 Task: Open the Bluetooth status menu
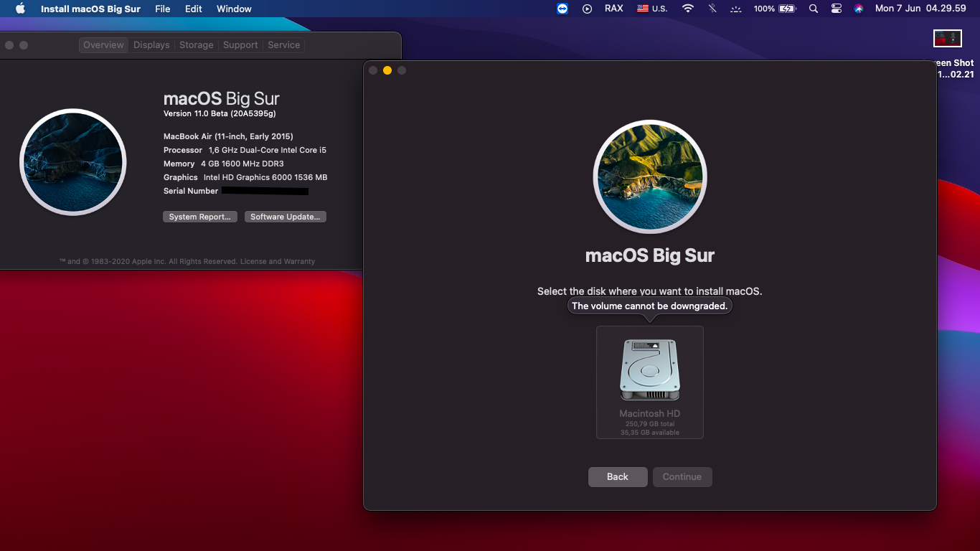pos(712,9)
